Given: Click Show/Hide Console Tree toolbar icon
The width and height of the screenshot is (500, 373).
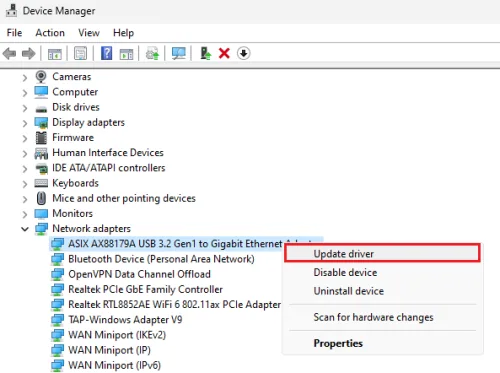Looking at the screenshot, I should tap(55, 54).
